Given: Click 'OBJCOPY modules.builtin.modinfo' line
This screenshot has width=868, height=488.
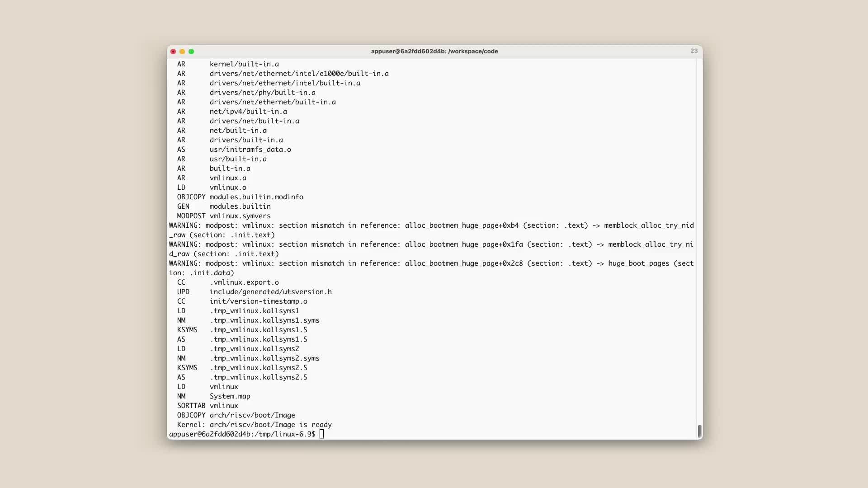Looking at the screenshot, I should pos(240,197).
